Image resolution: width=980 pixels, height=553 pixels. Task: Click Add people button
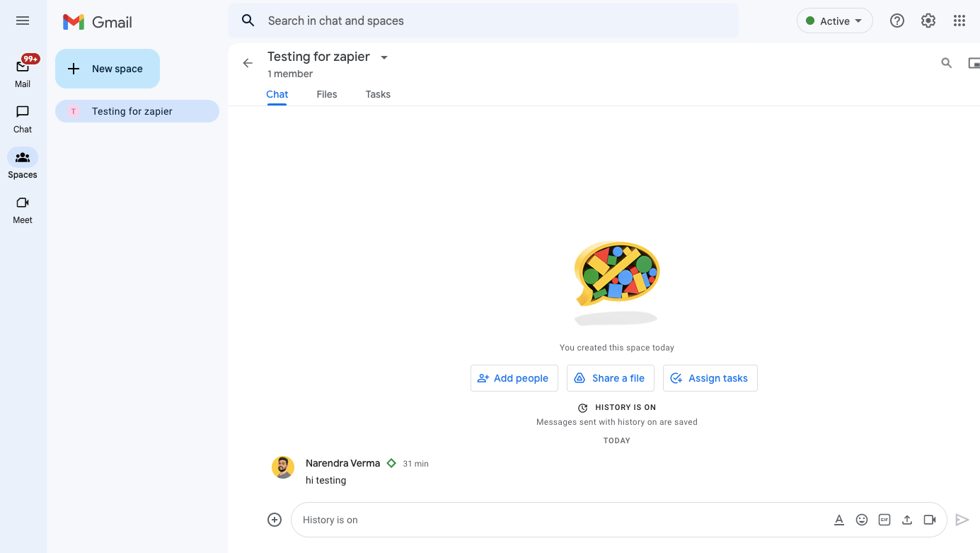tap(514, 378)
